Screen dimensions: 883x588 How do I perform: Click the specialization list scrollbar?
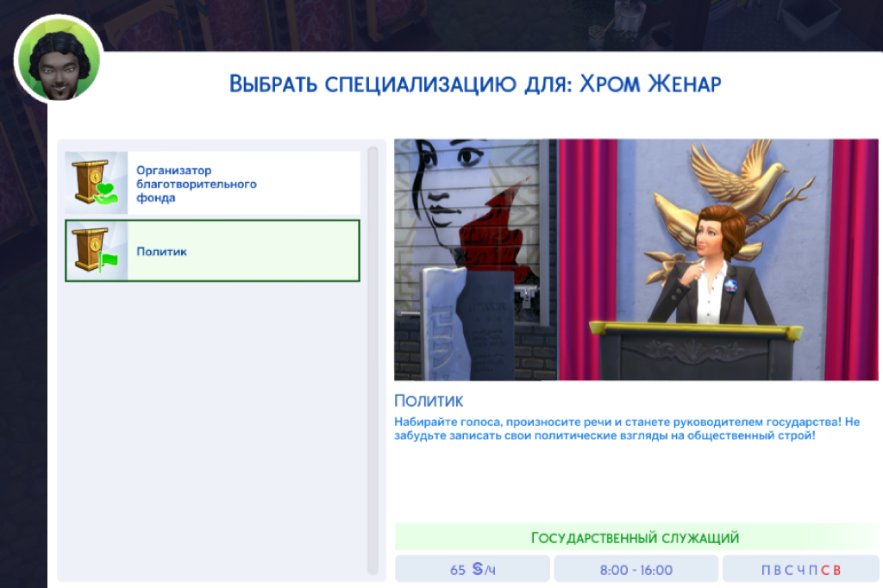[373, 360]
